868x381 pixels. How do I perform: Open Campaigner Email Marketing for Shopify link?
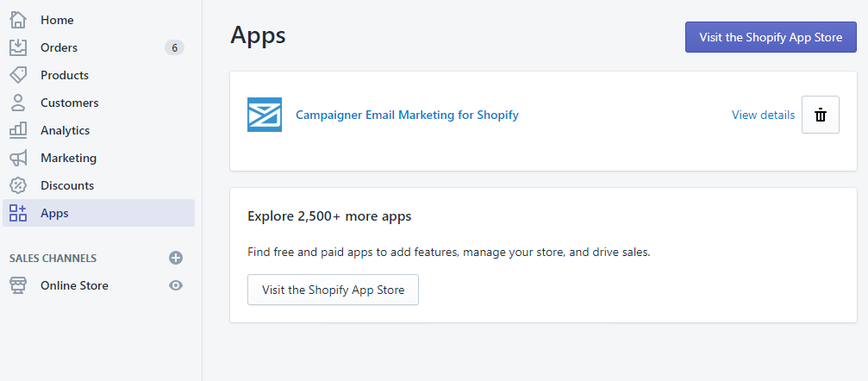(x=407, y=115)
